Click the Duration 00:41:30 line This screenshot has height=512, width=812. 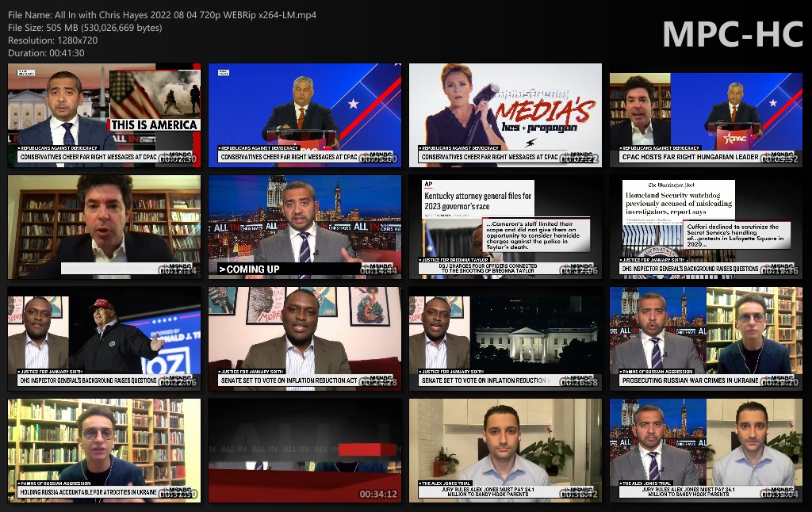point(46,53)
